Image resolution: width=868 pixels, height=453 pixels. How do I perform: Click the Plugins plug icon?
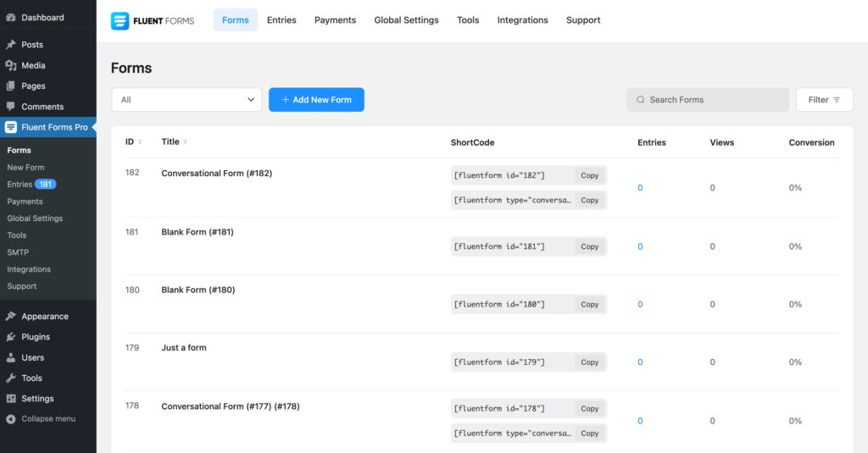pos(10,337)
